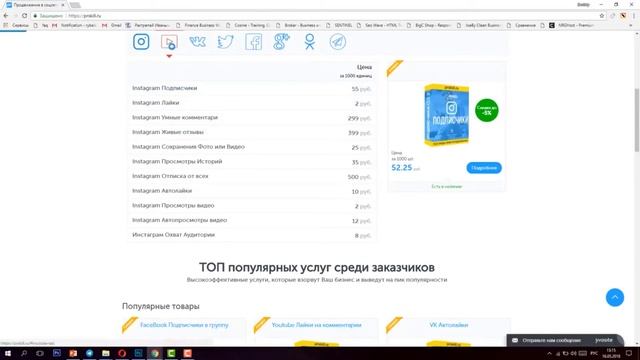The height and width of the screenshot is (360, 640).
Task: Click the Gmail bookmark icon
Action: 104,25
